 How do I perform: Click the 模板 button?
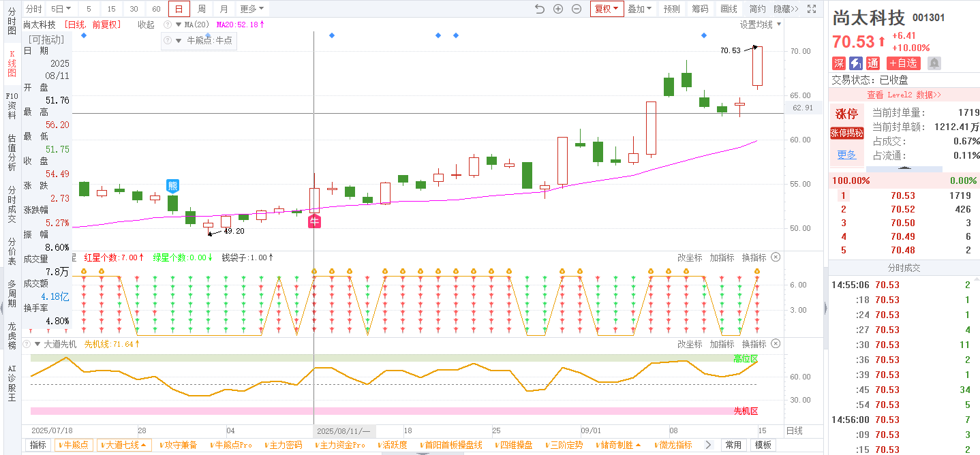pos(763,445)
